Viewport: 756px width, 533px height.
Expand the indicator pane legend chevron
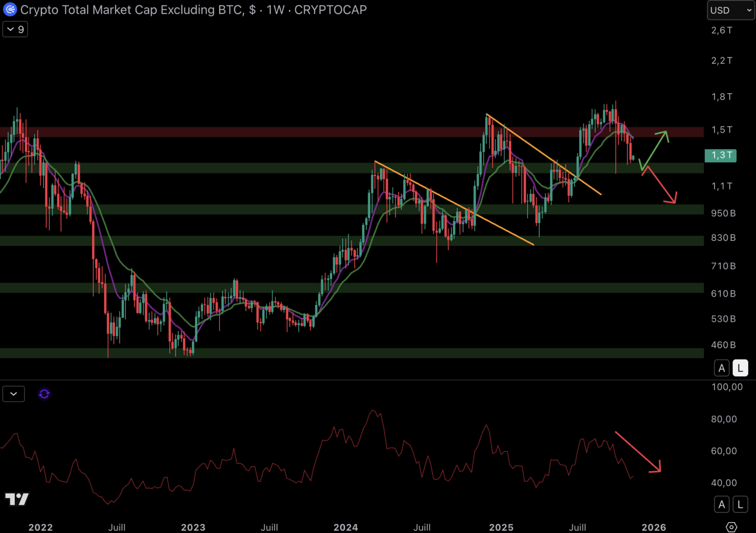(14, 394)
